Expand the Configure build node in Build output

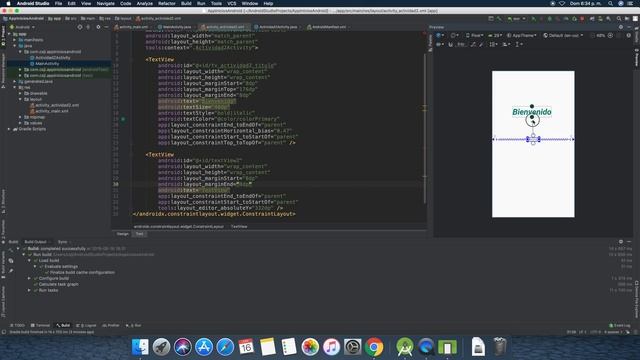(29, 278)
